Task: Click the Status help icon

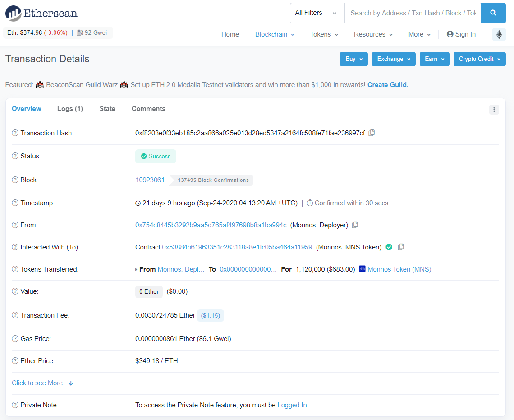Action: tap(15, 156)
